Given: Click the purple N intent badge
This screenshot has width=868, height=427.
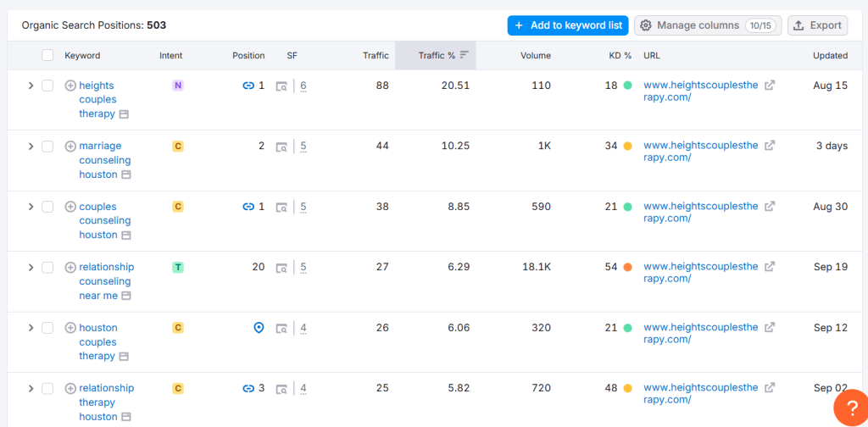Looking at the screenshot, I should pyautogui.click(x=178, y=86).
